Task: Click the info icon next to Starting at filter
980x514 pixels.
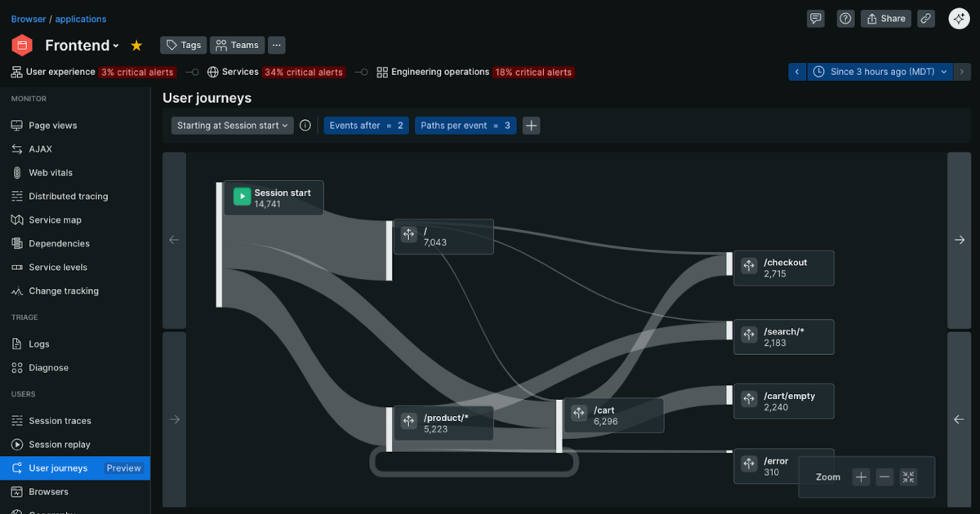Action: [305, 125]
